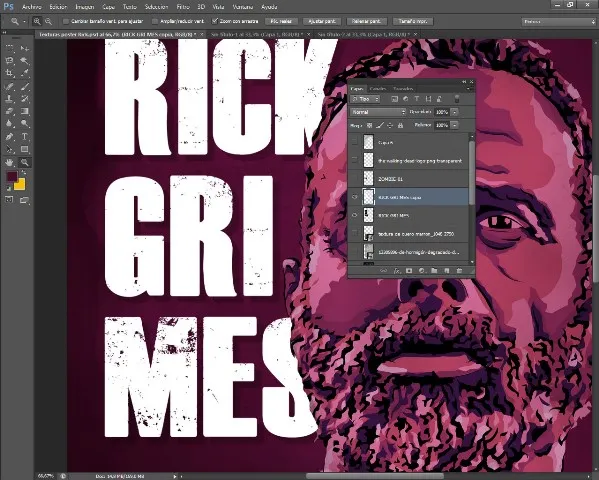Show the walking dead logo layer
This screenshot has height=480, width=599.
[x=355, y=161]
